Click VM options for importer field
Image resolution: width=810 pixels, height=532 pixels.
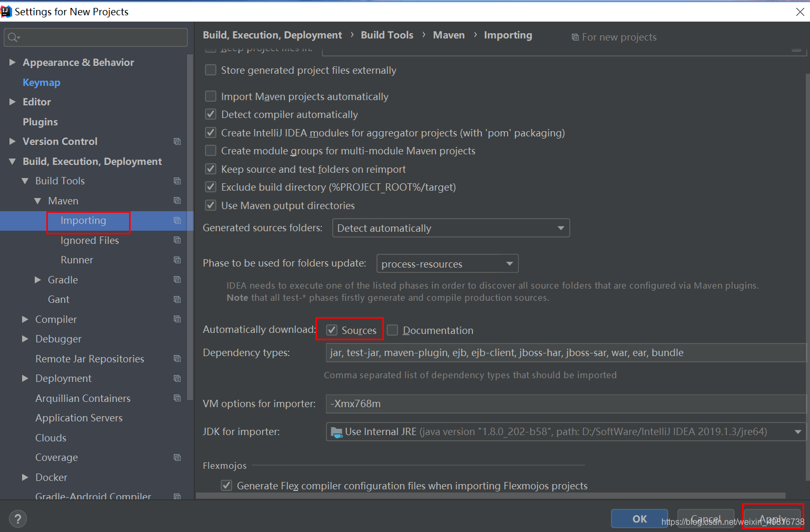tap(566, 403)
